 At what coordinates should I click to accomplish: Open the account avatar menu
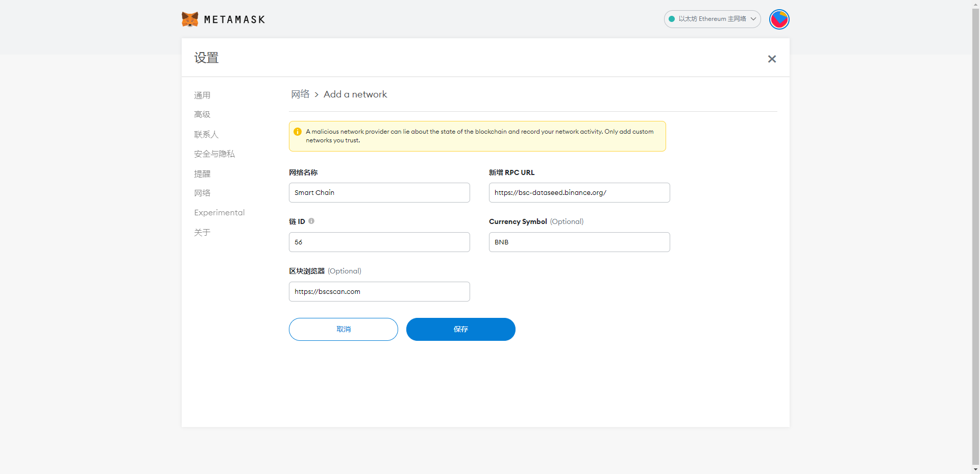(x=779, y=19)
